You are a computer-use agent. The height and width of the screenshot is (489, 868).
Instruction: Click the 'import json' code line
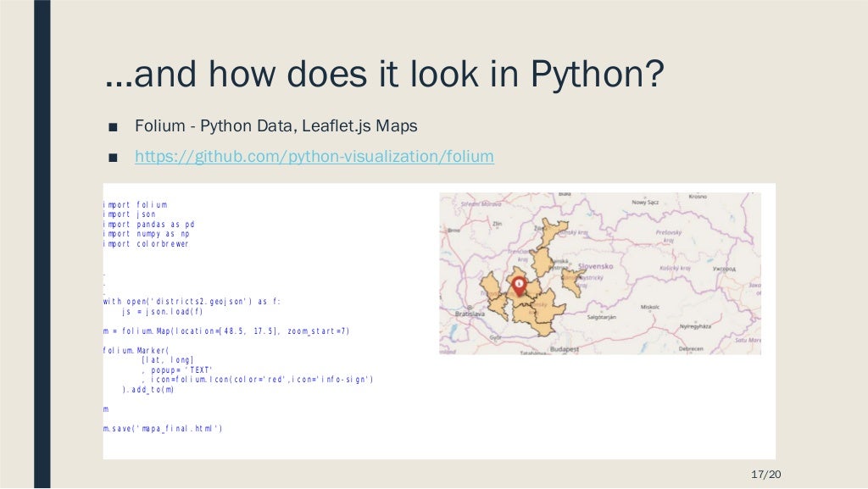point(130,214)
